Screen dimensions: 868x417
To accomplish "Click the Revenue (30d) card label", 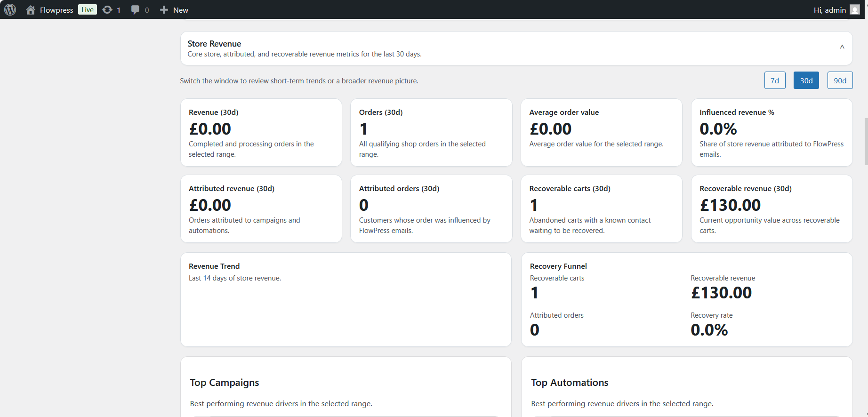I will click(214, 112).
